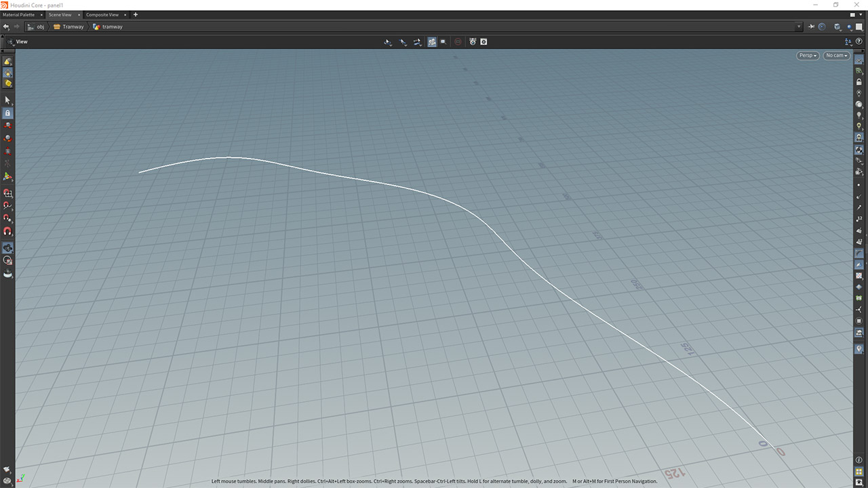Open the viewport layout options icon
The width and height of the screenshot is (868, 488).
(848, 41)
